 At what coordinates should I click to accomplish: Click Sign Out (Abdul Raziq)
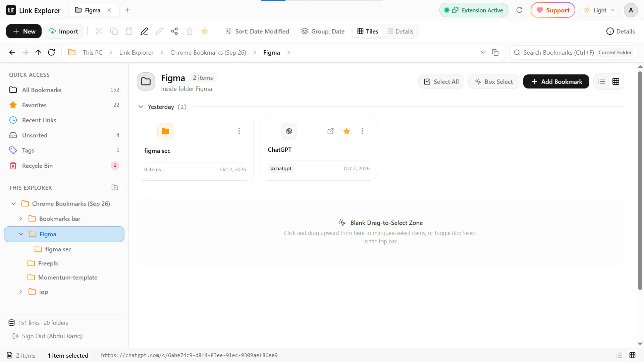coord(48,336)
